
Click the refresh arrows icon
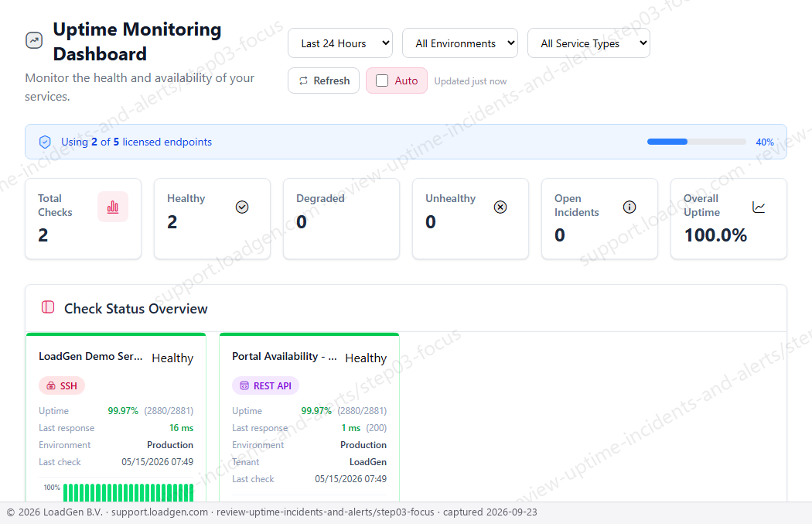click(303, 80)
